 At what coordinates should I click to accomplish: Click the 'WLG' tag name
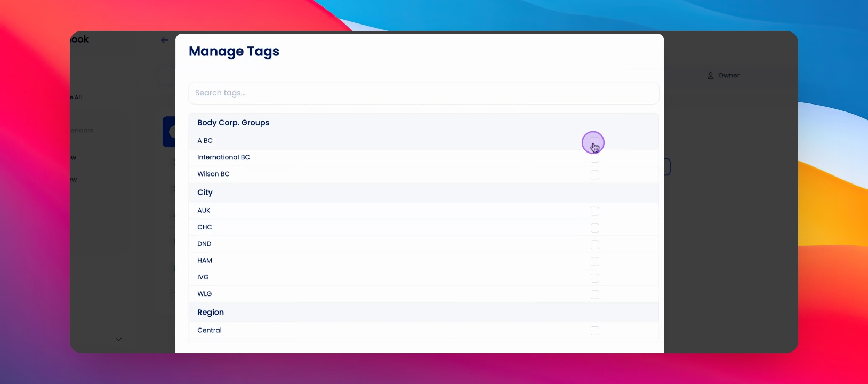tap(205, 294)
